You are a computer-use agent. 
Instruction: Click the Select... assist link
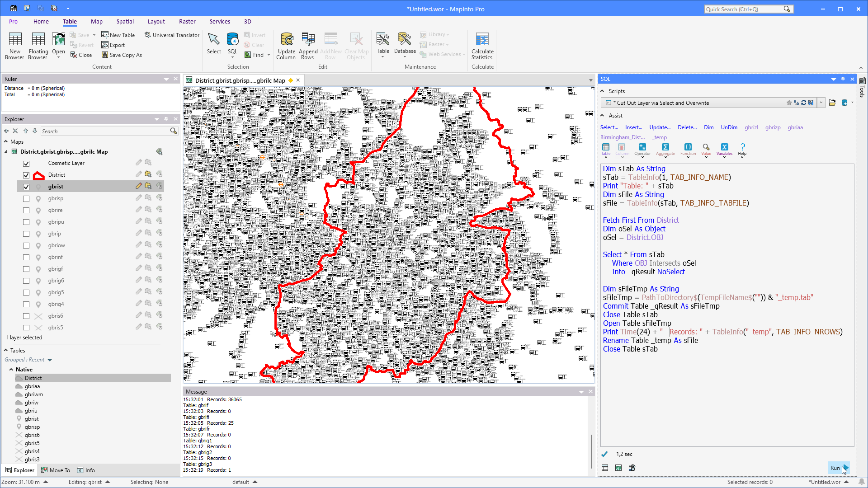(609, 127)
